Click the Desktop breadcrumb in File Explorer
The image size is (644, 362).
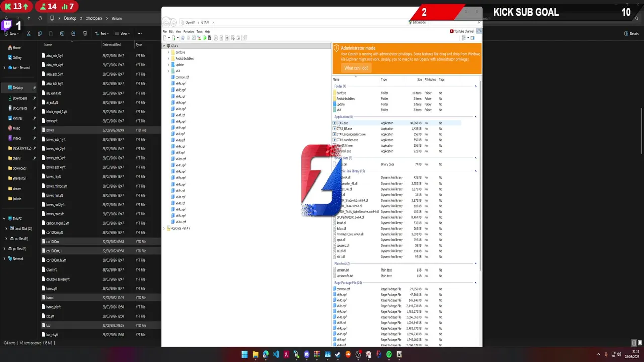(x=70, y=18)
